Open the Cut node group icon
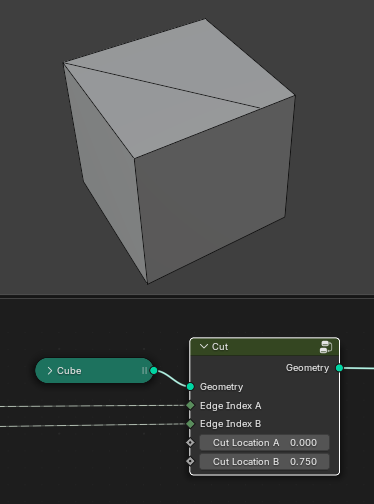Screen dimensions: 374x504 (x=326, y=347)
